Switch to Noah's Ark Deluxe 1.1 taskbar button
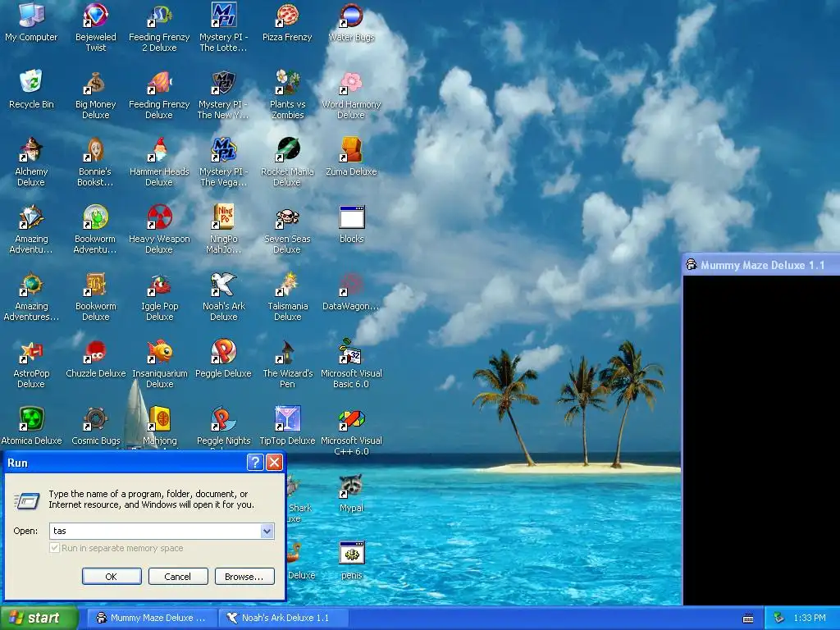 pos(284,618)
